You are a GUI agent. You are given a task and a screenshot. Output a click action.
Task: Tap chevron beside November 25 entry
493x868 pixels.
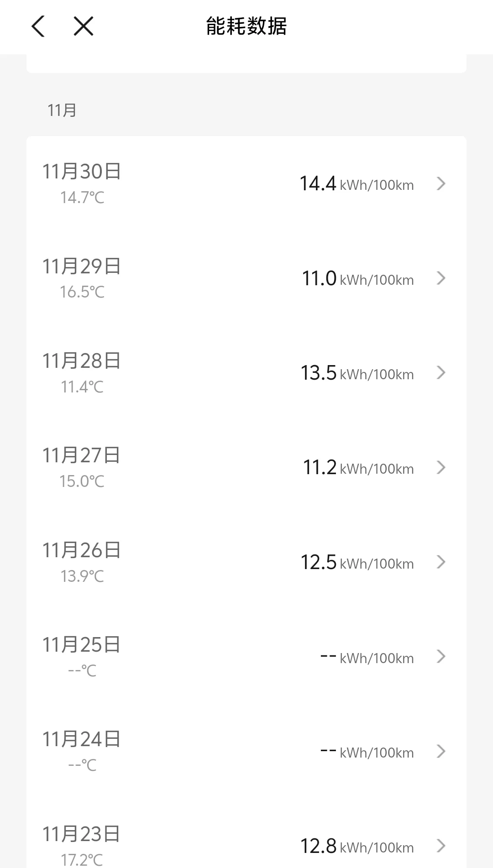pyautogui.click(x=441, y=657)
